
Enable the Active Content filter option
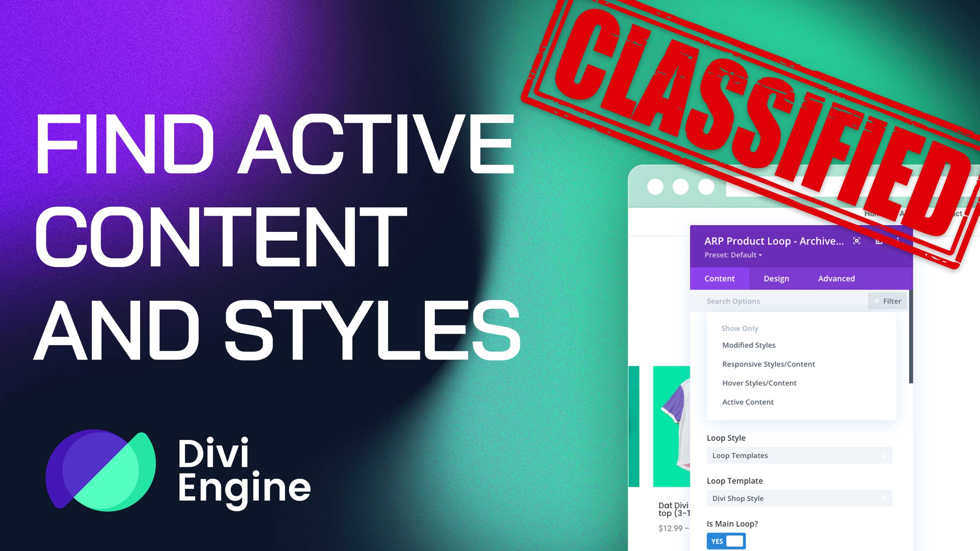pyautogui.click(x=748, y=402)
